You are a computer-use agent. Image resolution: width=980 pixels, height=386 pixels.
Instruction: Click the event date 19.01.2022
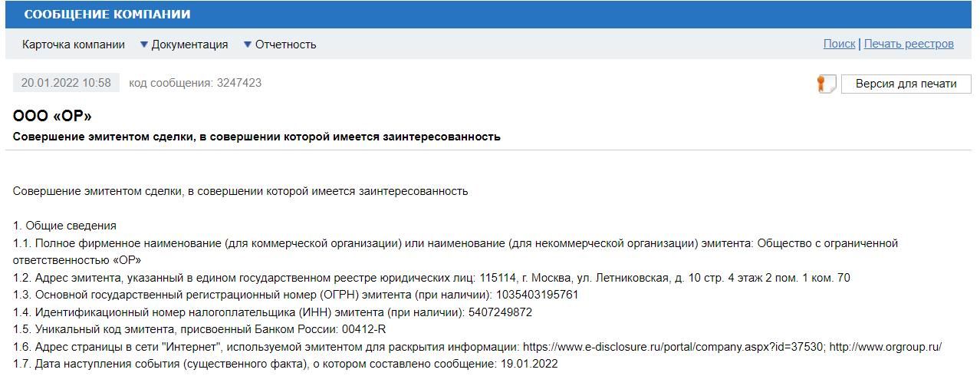529,364
